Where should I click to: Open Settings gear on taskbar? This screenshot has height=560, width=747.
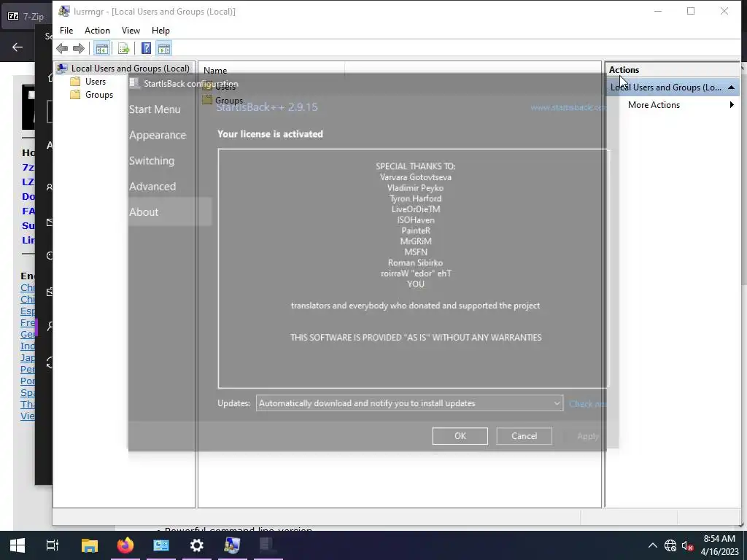[x=197, y=545]
